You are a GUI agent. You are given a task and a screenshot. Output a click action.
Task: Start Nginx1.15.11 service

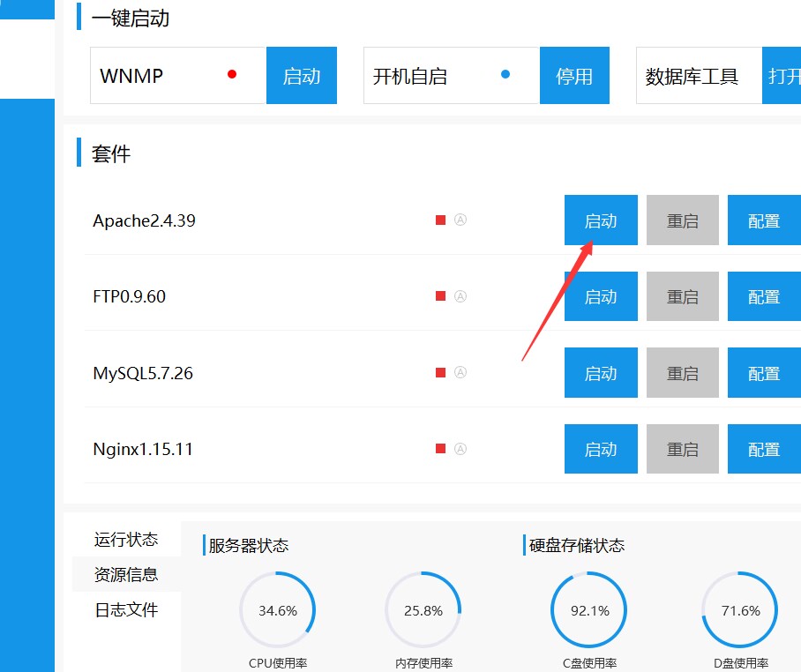pos(601,449)
